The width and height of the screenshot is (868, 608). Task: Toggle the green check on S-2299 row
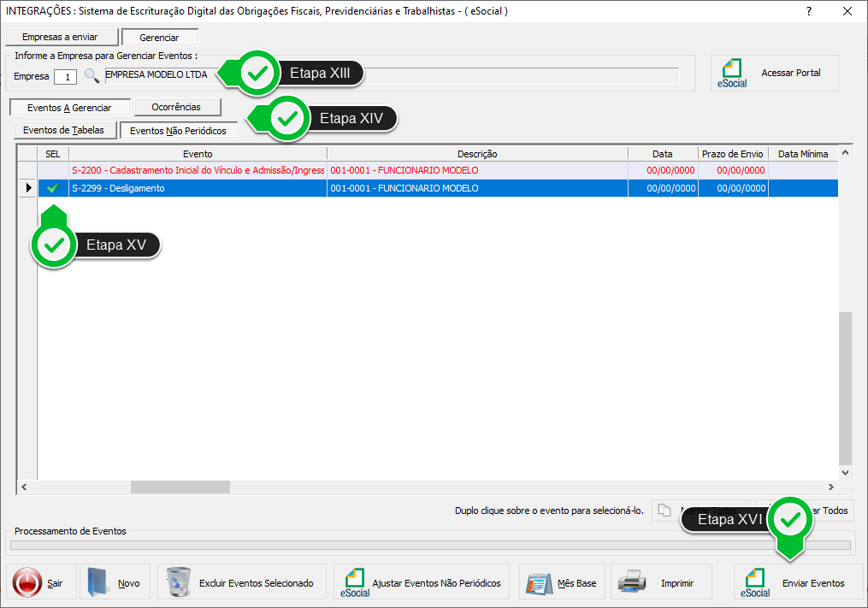click(x=53, y=188)
